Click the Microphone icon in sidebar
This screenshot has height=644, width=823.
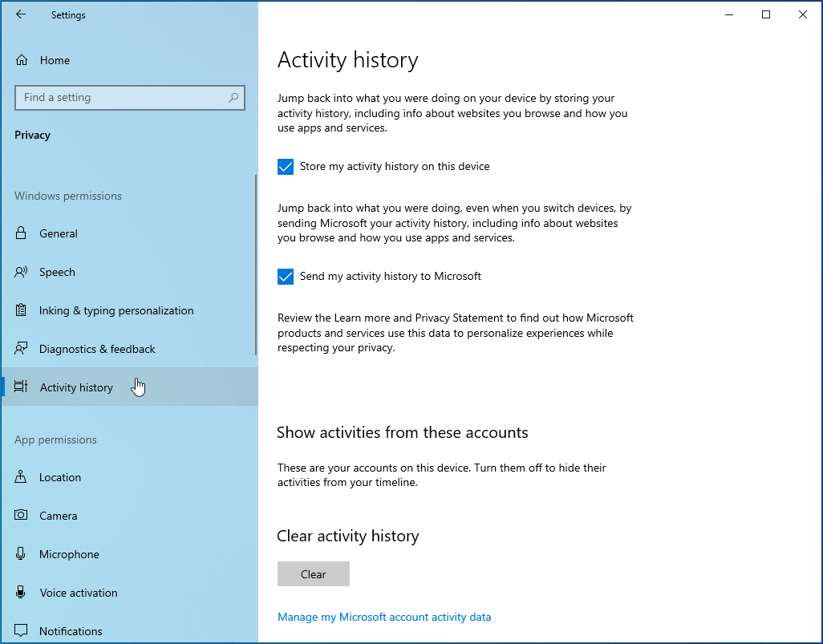pos(22,554)
